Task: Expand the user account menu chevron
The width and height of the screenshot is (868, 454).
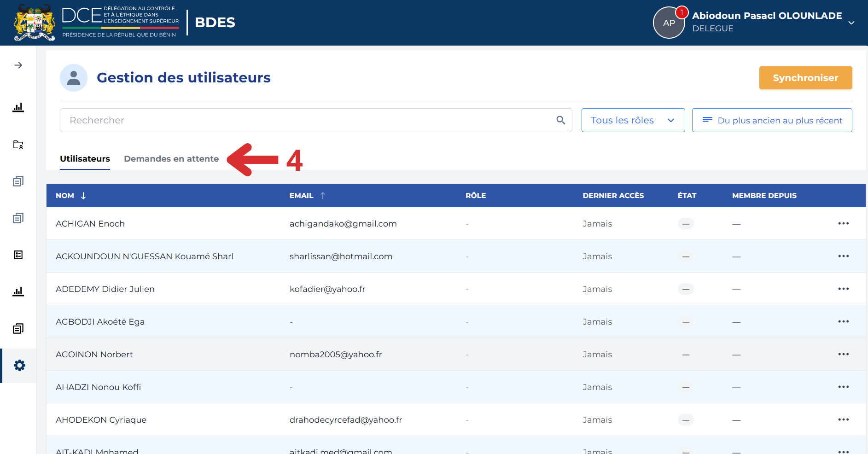Action: (x=851, y=23)
